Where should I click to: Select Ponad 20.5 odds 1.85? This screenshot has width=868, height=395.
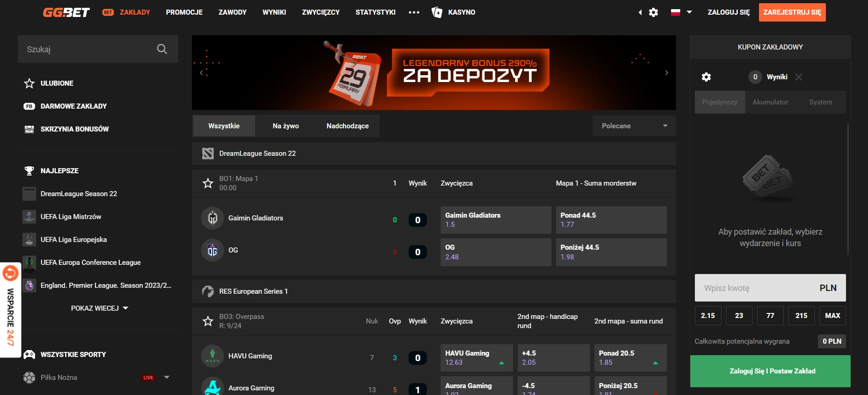[x=631, y=358]
